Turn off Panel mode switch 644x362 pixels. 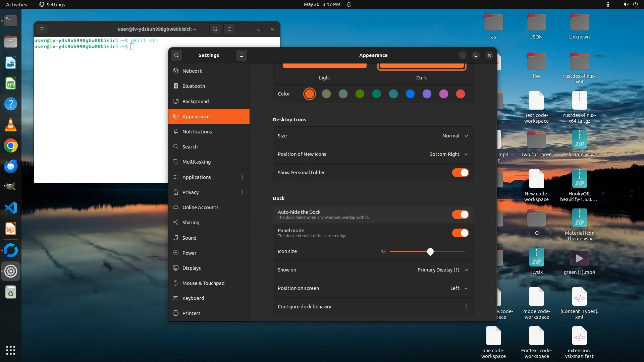point(460,233)
